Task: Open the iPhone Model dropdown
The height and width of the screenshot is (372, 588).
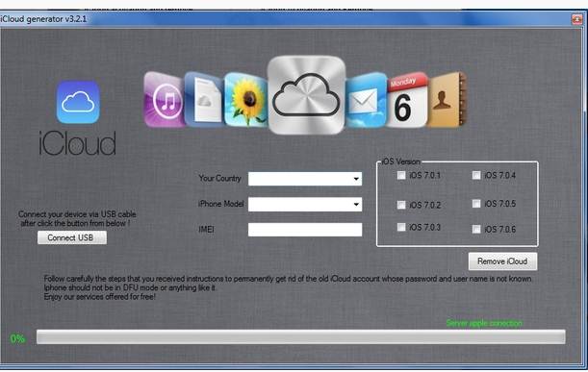Action: click(x=305, y=205)
